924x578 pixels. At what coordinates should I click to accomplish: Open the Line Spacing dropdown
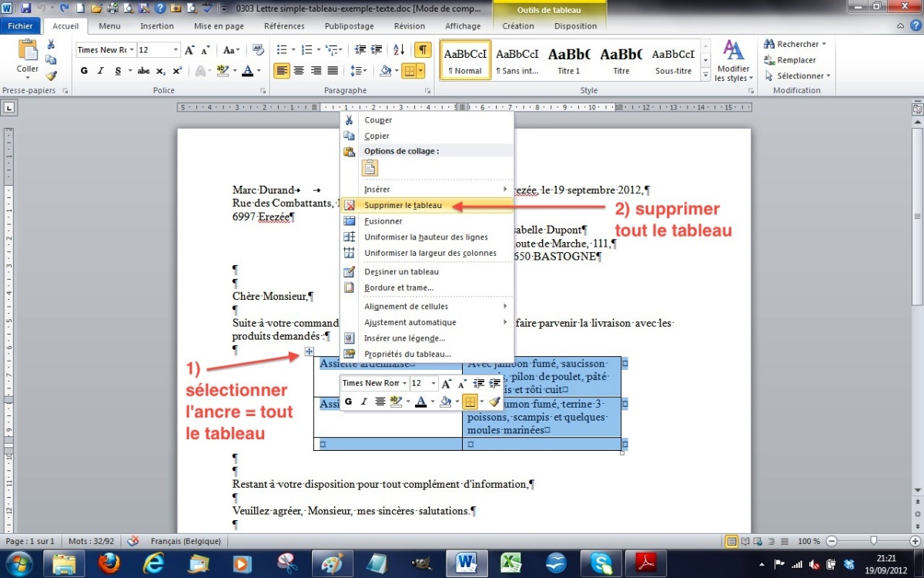coord(359,71)
